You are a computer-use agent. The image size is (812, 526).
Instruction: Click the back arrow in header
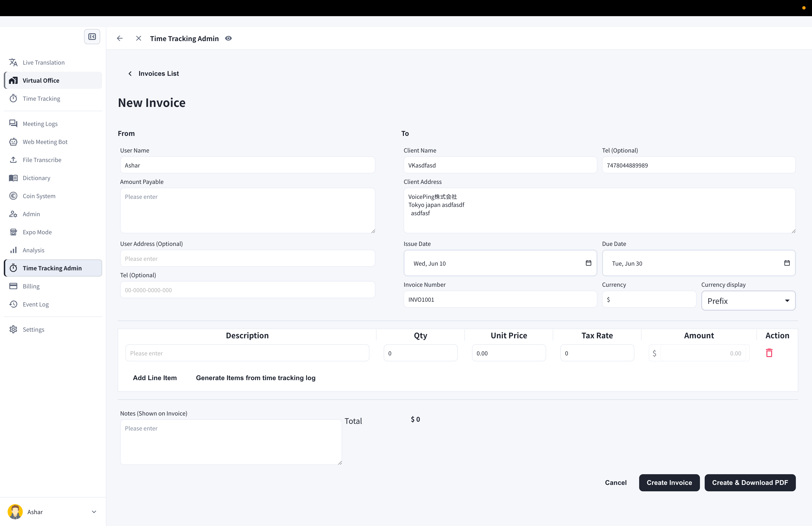[x=120, y=38]
